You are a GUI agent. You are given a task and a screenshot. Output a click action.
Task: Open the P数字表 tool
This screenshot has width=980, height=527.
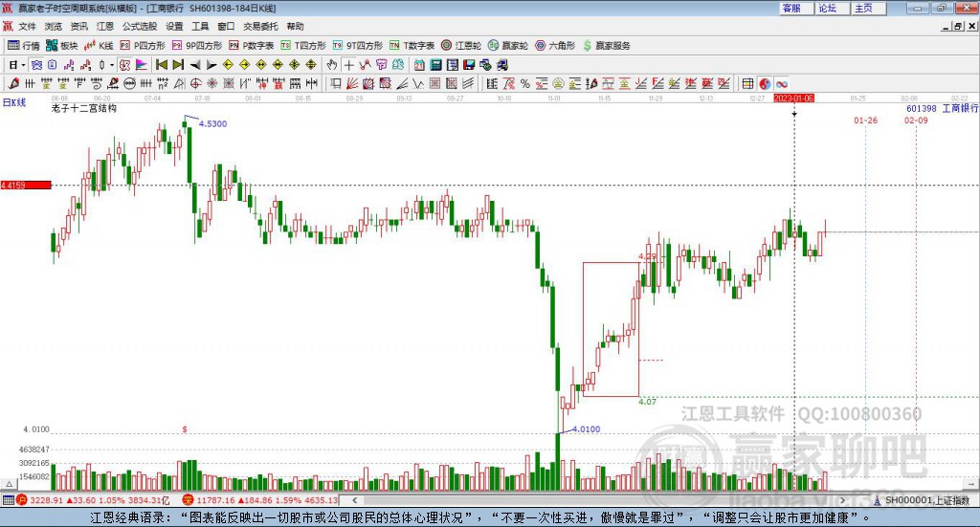point(252,46)
